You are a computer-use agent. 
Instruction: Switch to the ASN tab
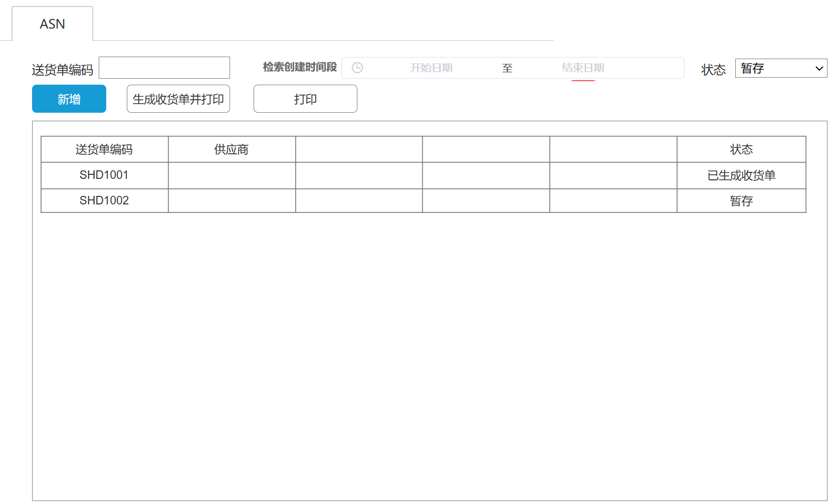52,24
